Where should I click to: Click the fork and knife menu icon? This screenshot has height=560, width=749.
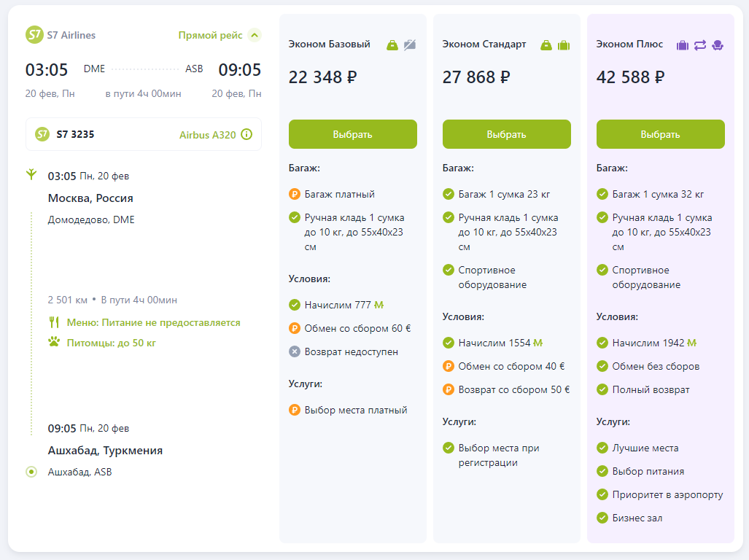pos(53,322)
